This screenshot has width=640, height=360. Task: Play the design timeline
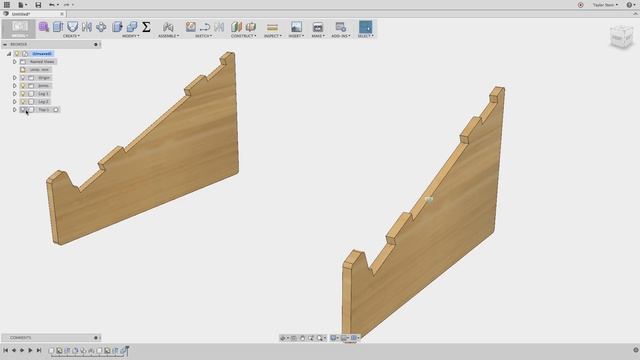[30, 350]
